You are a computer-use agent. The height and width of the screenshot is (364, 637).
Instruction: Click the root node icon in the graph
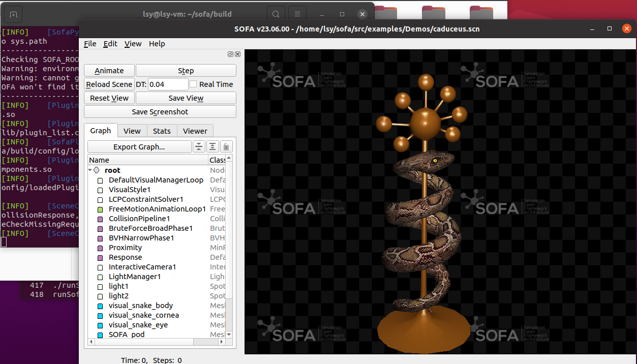click(97, 170)
